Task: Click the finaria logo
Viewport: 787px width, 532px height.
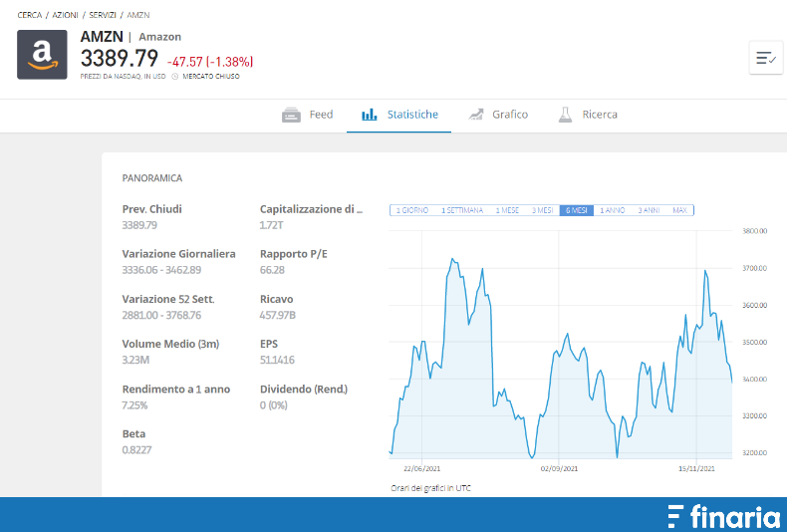Action: click(724, 516)
